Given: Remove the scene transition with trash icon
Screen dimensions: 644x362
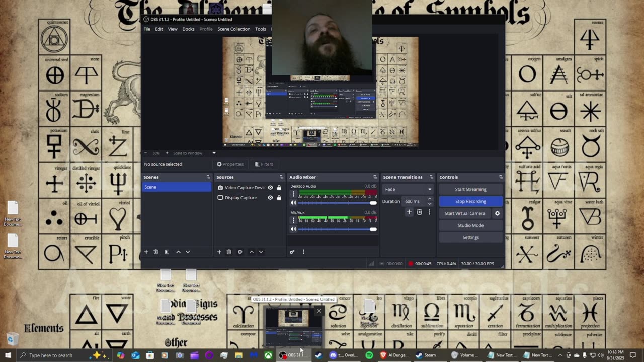Looking at the screenshot, I should click(419, 212).
